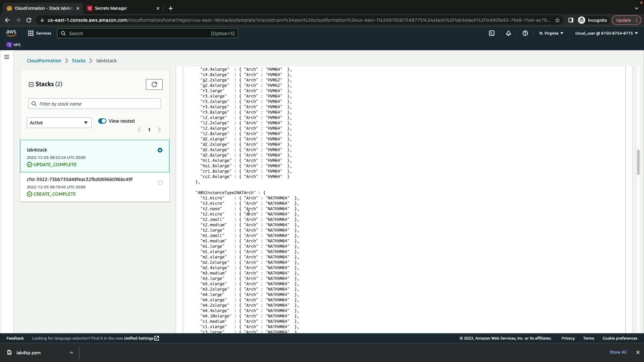Image resolution: width=644 pixels, height=362 pixels.
Task: Open the side navigation hamburger menu
Action: click(x=7, y=57)
